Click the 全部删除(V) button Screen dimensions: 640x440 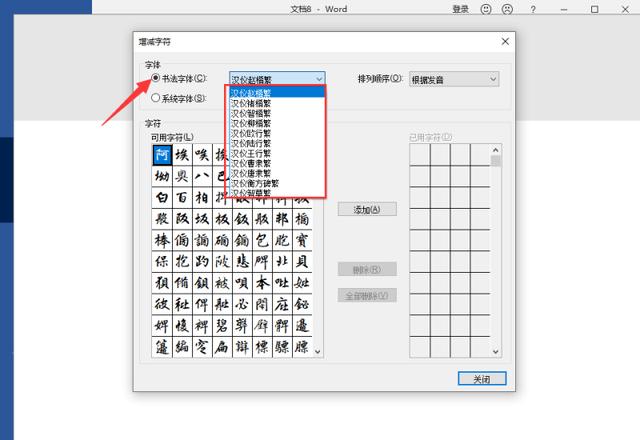(367, 295)
